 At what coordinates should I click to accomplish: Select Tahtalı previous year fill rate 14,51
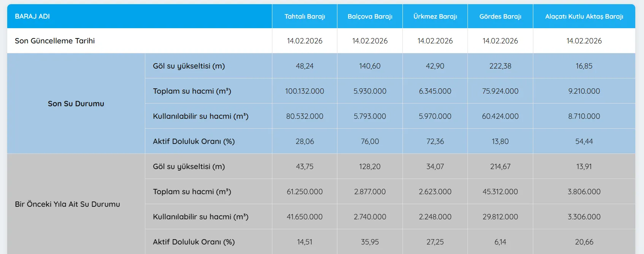[x=305, y=242]
